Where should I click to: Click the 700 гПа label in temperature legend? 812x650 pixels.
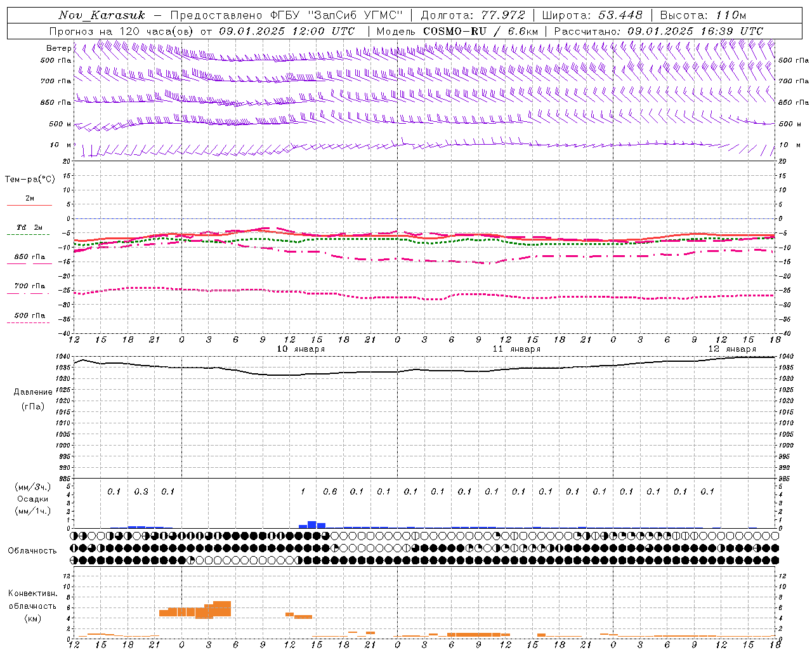coord(30,286)
